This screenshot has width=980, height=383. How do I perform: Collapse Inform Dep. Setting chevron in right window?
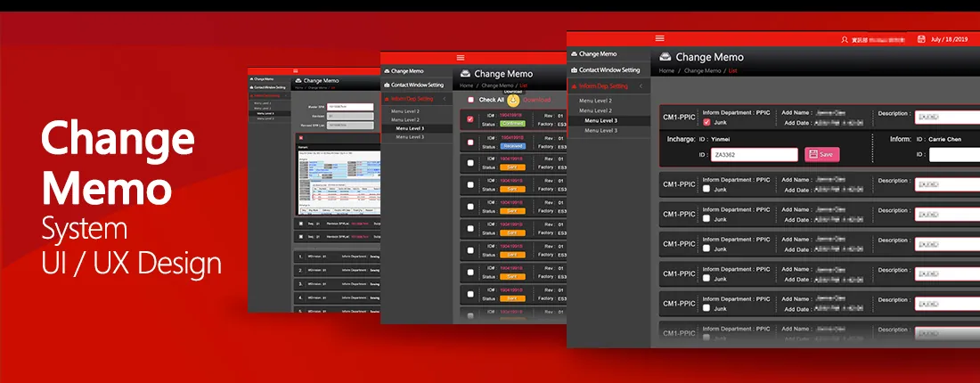641,86
